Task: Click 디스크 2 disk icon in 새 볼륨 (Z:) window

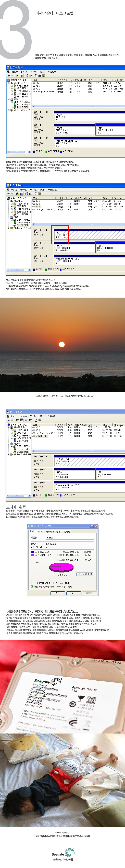Action: coord(36,482)
